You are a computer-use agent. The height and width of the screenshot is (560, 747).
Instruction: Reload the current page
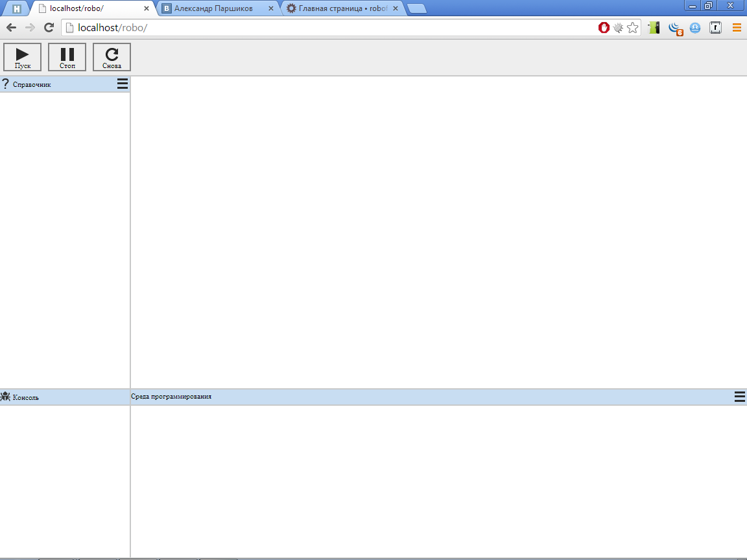(x=49, y=28)
